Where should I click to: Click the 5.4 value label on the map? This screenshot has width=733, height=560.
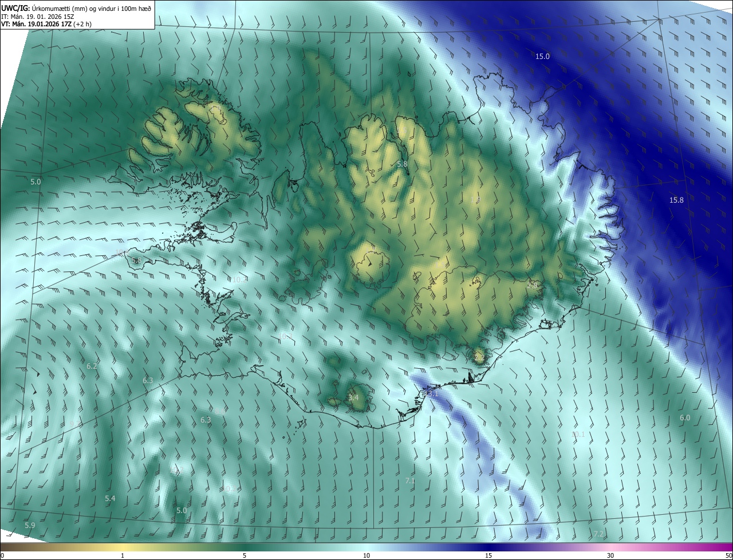(110, 499)
